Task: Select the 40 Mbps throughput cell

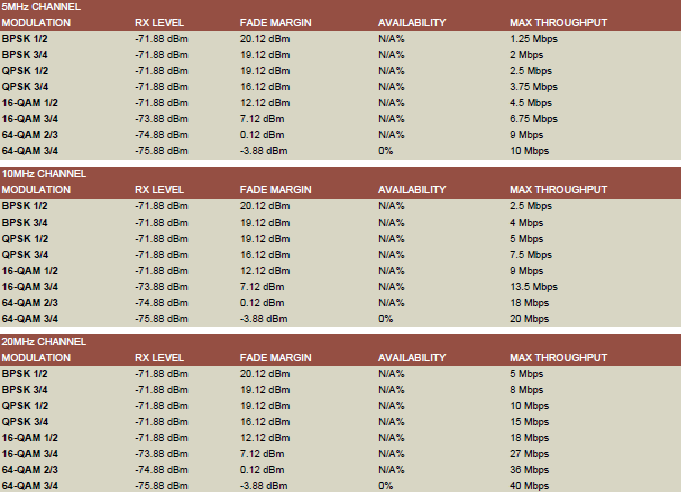Action: pyautogui.click(x=529, y=486)
